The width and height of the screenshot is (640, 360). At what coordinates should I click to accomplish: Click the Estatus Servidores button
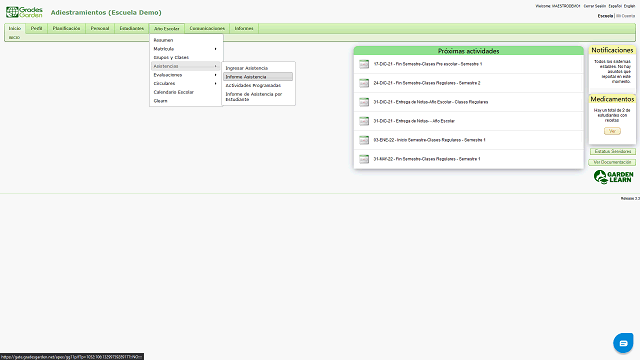click(613, 151)
